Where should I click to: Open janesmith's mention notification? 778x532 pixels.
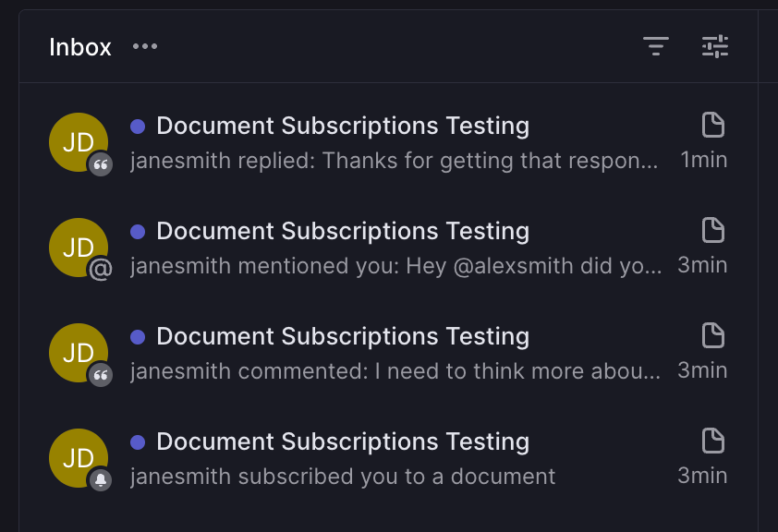tap(344, 231)
